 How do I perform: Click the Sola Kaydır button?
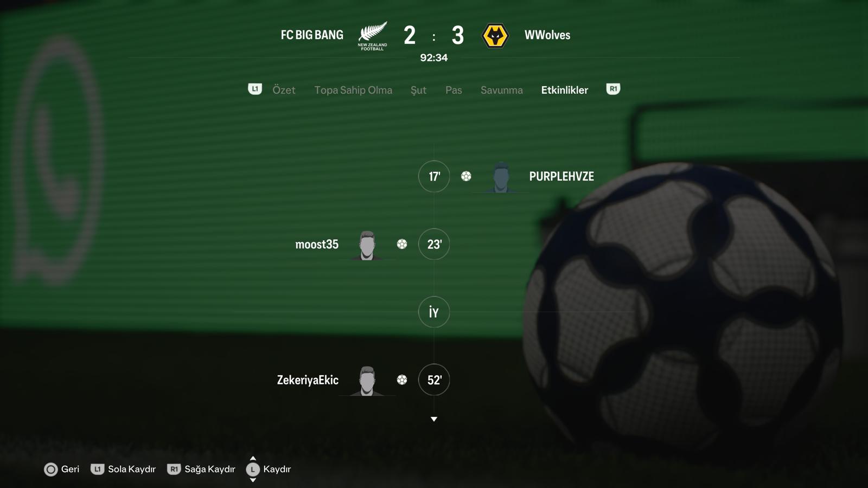pyautogui.click(x=124, y=469)
